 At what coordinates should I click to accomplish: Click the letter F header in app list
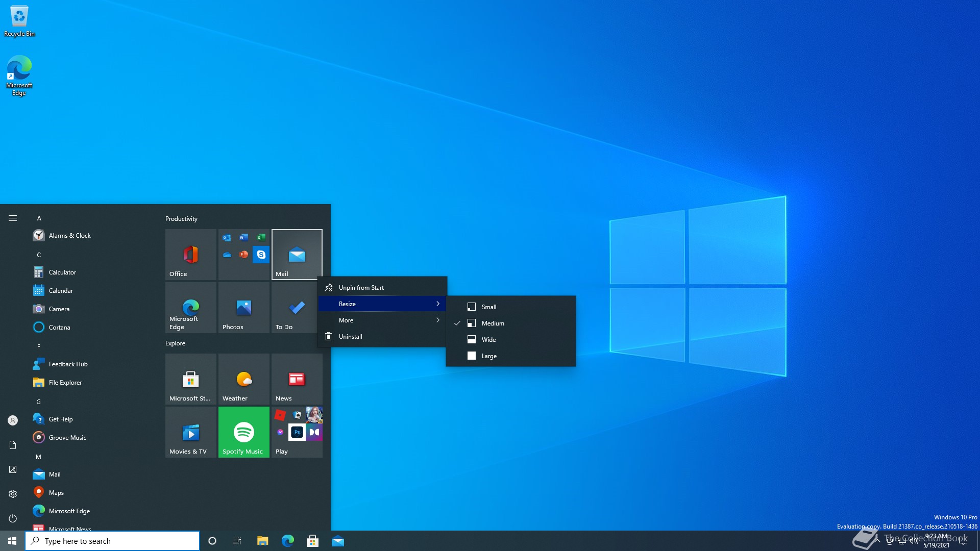[x=39, y=347]
